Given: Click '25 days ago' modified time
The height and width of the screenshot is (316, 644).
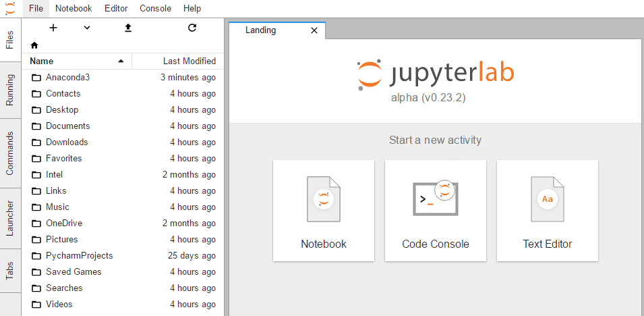Looking at the screenshot, I should pyautogui.click(x=192, y=255).
